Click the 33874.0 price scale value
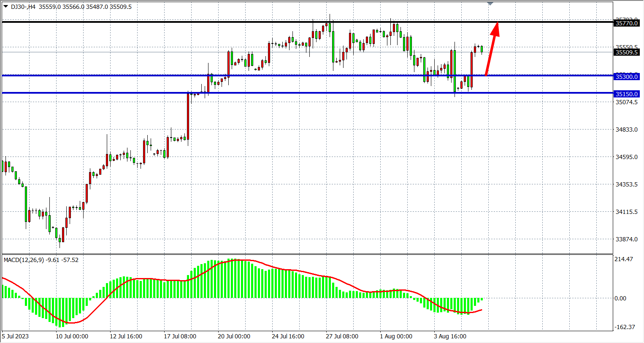Image resolution: width=644 pixels, height=343 pixels. tap(626, 239)
